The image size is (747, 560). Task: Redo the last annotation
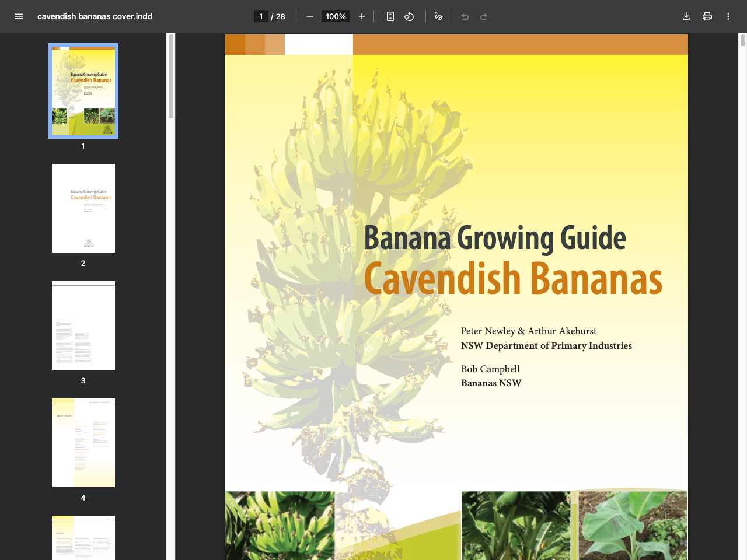[x=484, y=16]
